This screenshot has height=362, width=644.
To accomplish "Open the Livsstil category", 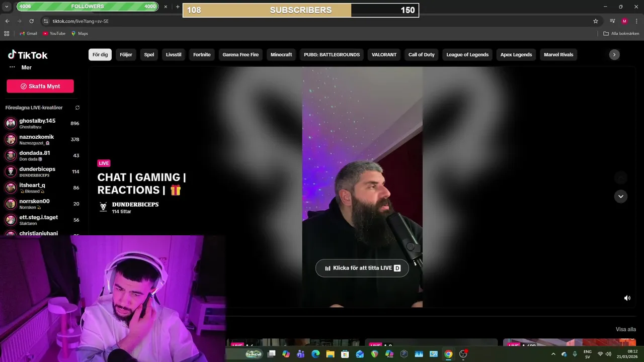I will click(x=174, y=55).
